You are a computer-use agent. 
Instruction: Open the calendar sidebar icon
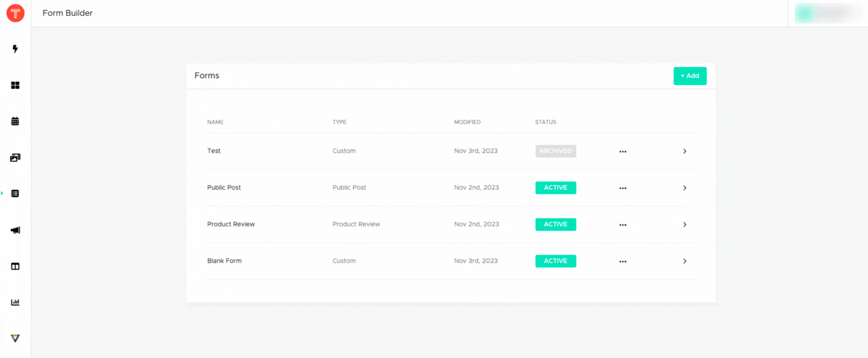(x=15, y=121)
